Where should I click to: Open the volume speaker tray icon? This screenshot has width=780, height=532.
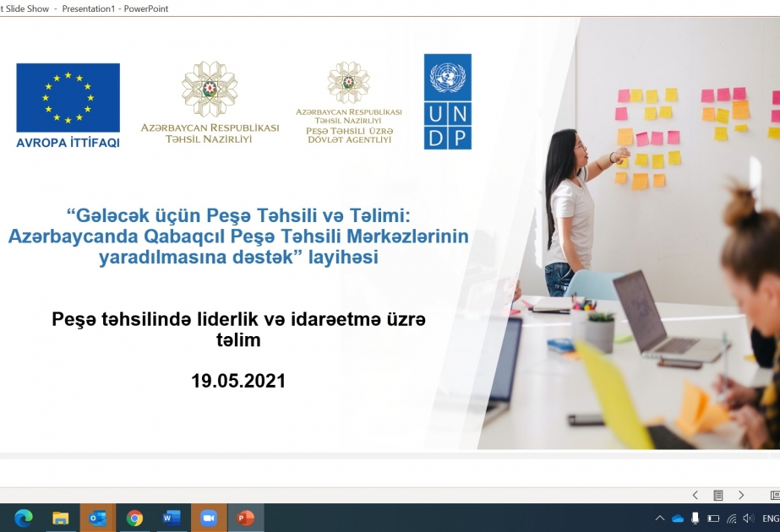(x=748, y=518)
